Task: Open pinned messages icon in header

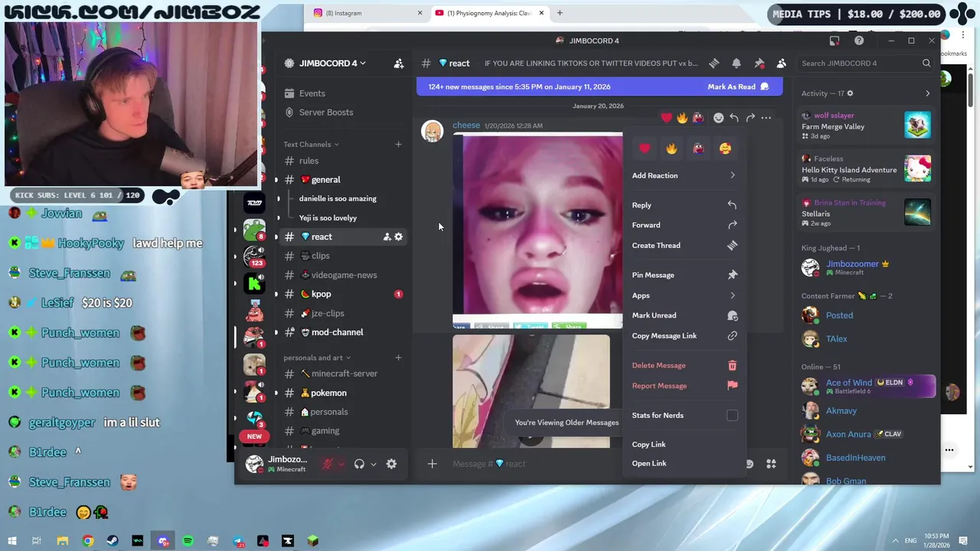Action: point(759,64)
